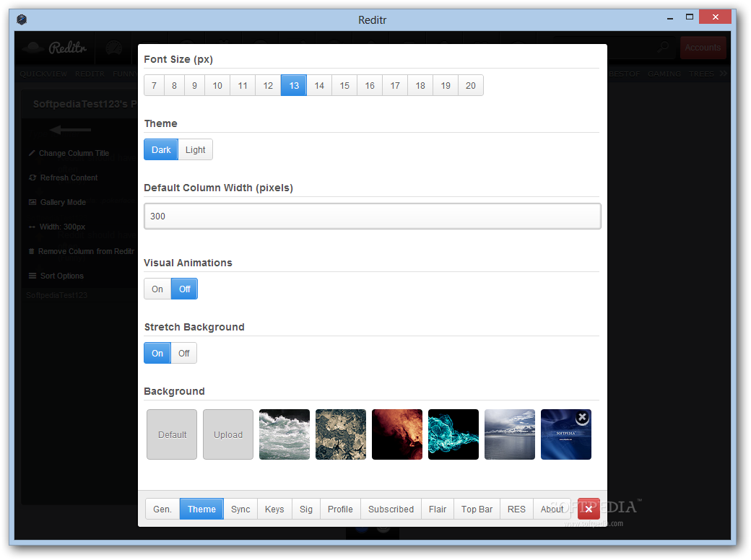
Task: Open the Keys settings tab
Action: point(274,509)
